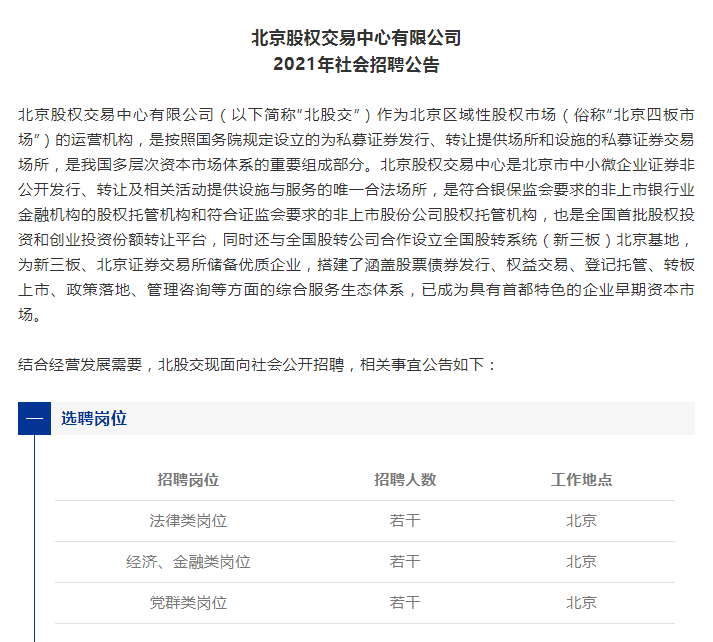
Task: Click the '招聘岗位' column header
Action: pos(188,480)
